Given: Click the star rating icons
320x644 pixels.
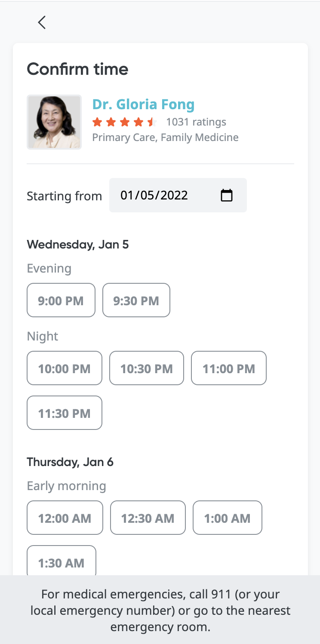Looking at the screenshot, I should coord(123,123).
